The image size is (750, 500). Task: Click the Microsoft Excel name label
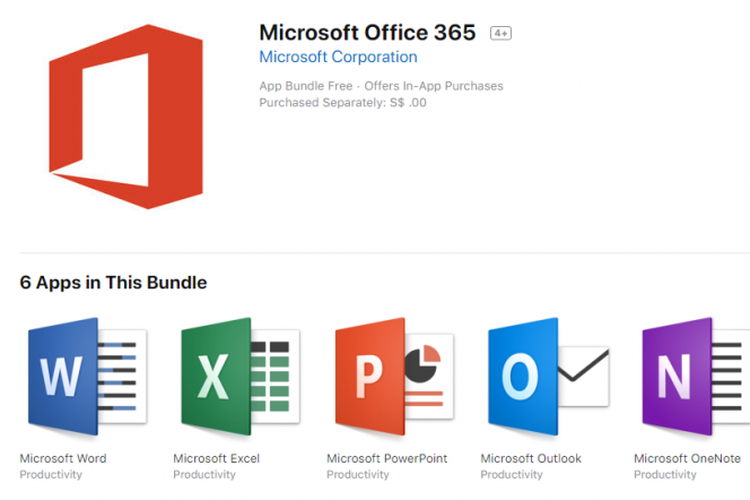[216, 458]
